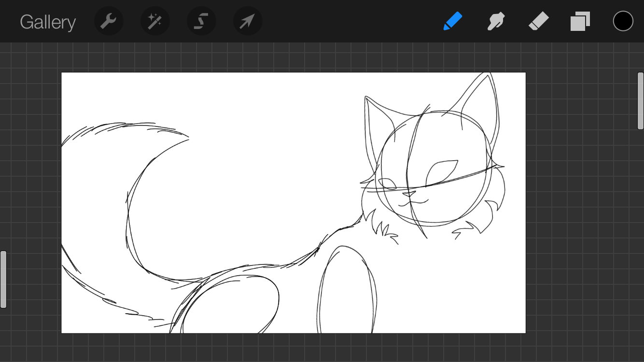644x362 pixels.
Task: Select the Smudge tool
Action: (496, 21)
